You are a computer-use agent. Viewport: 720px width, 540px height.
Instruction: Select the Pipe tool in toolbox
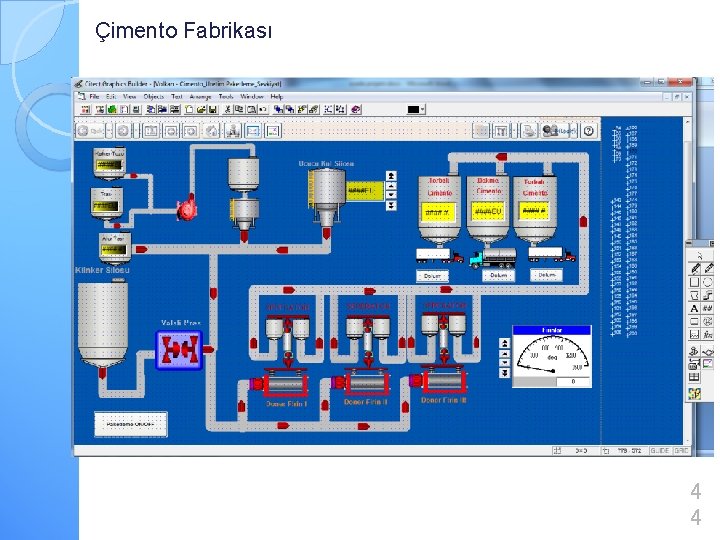click(708, 295)
